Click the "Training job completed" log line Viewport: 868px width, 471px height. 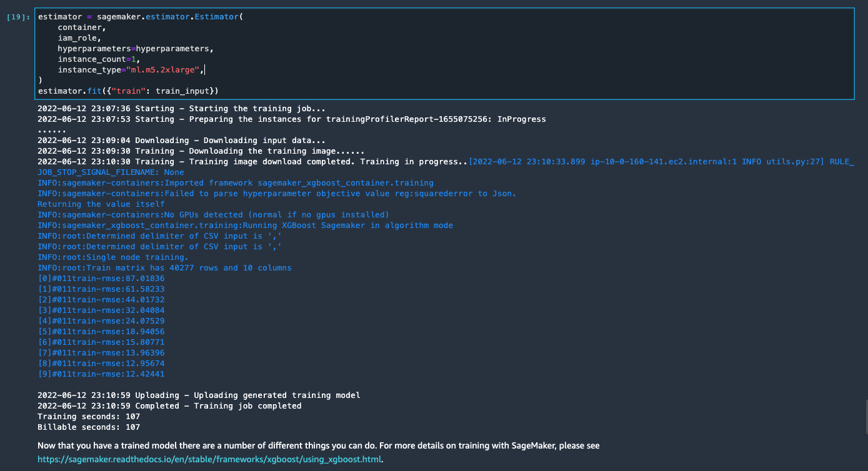[169, 406]
